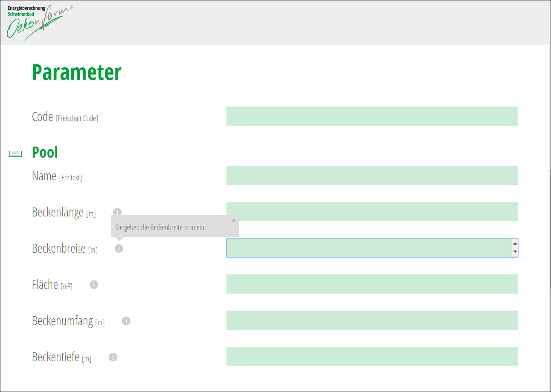Increase Beckenbreite with the up arrow
This screenshot has width=551, height=392.
(x=515, y=244)
